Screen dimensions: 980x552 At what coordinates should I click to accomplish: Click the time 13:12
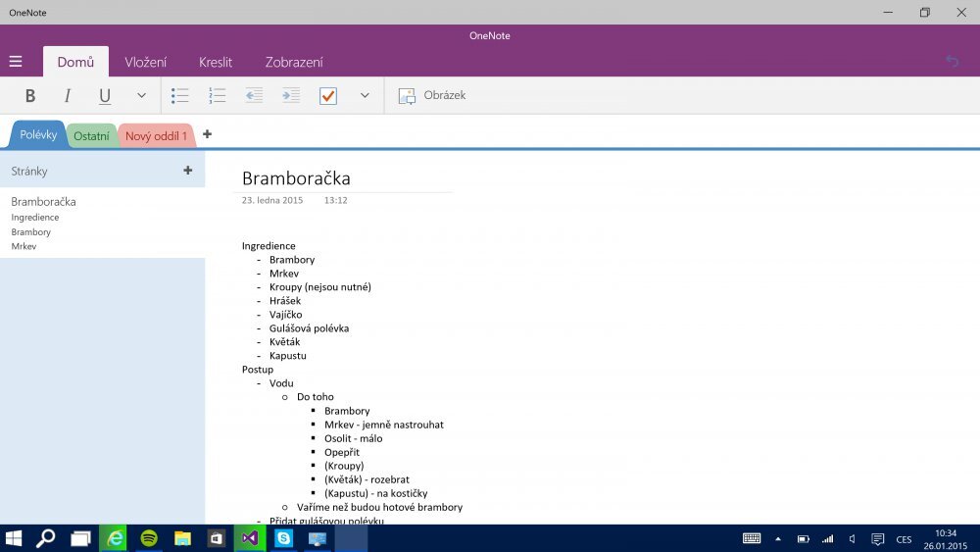pyautogui.click(x=335, y=200)
